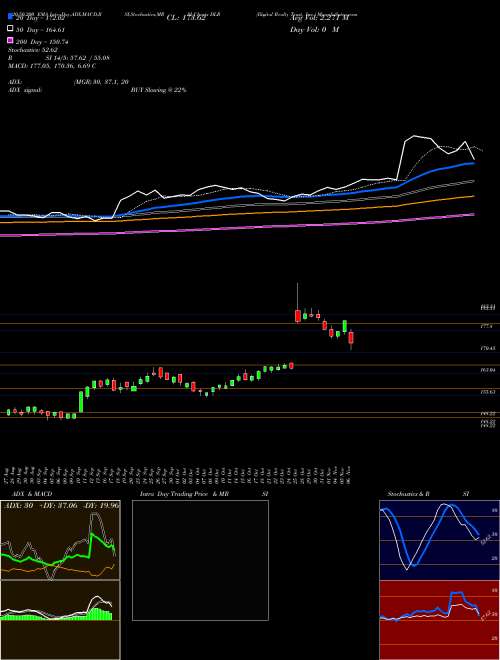
Task: Click the blue 20 Day legend swatch
Action: point(10,17)
